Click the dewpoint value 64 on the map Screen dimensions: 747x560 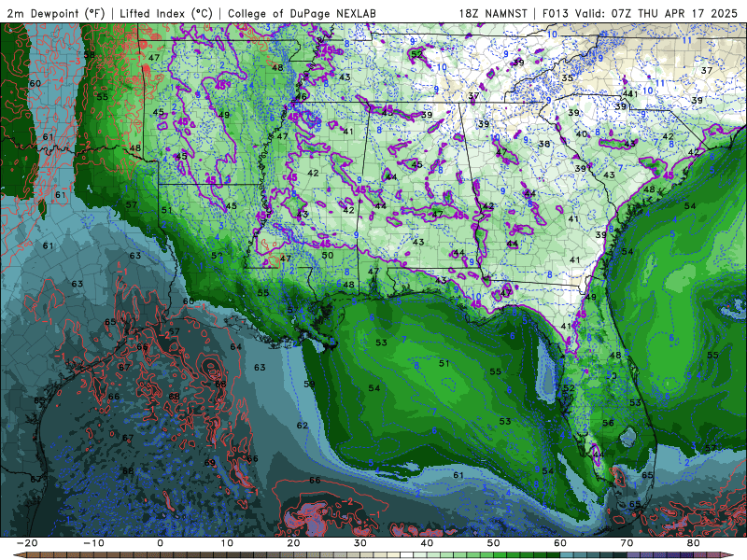(236, 346)
